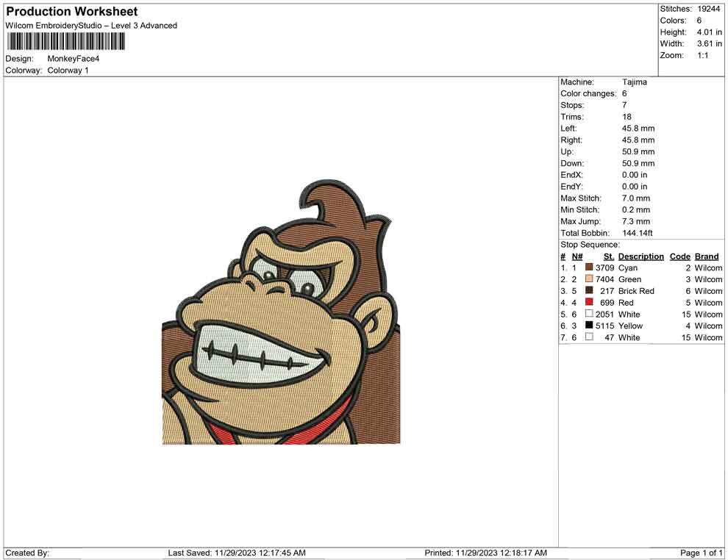Click the Total Bobbin value '144.14ft'
The width and height of the screenshot is (728, 560).
click(638, 233)
